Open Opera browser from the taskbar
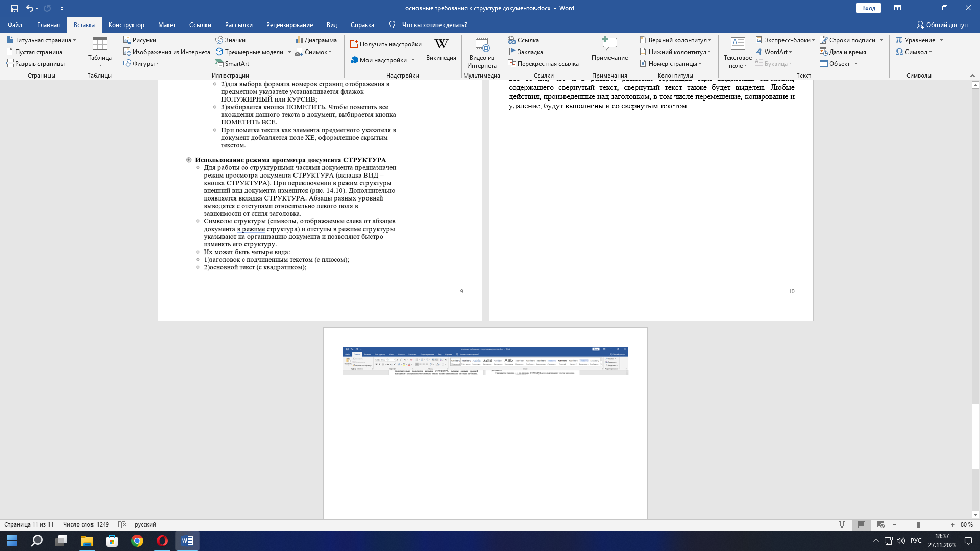The image size is (980, 551). point(162,541)
